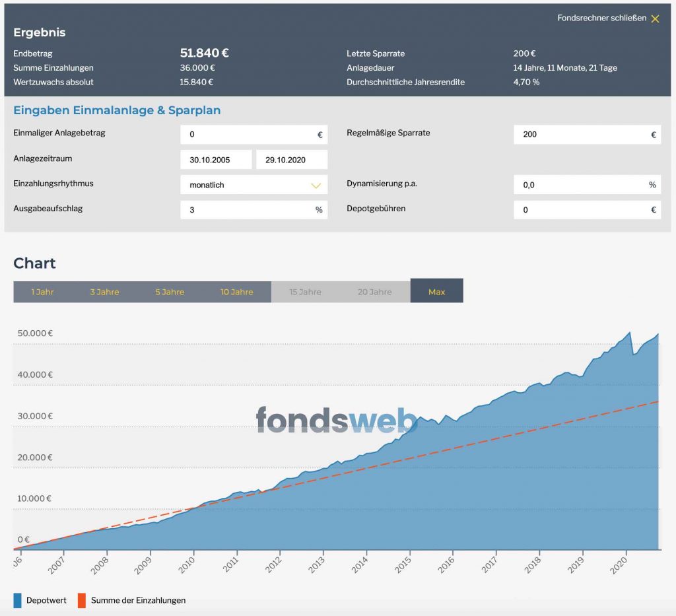676x616 pixels.
Task: Click the 30.000 € y-axis label
Action: click(x=35, y=416)
